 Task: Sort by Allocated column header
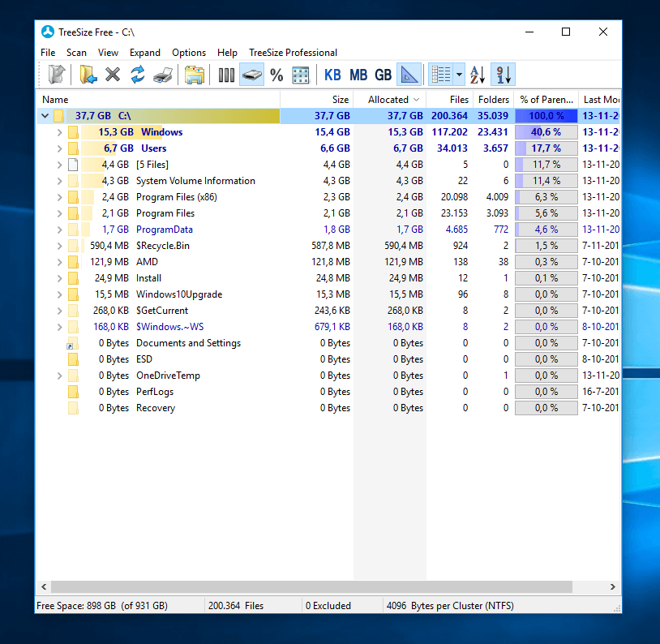pos(389,100)
